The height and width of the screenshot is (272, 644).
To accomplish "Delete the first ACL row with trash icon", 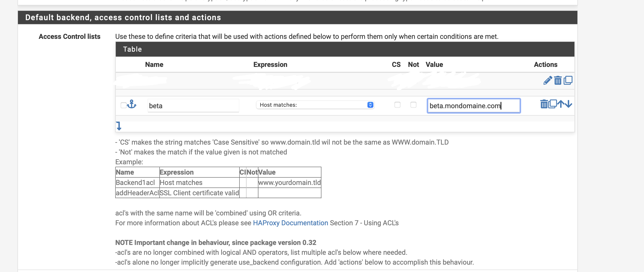I will (x=558, y=81).
